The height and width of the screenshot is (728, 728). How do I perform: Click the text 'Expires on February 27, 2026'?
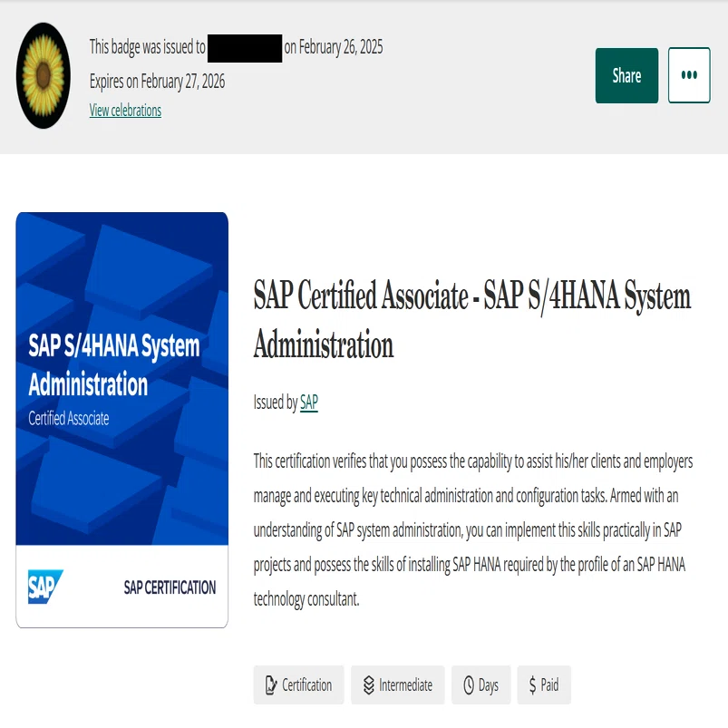157,82
